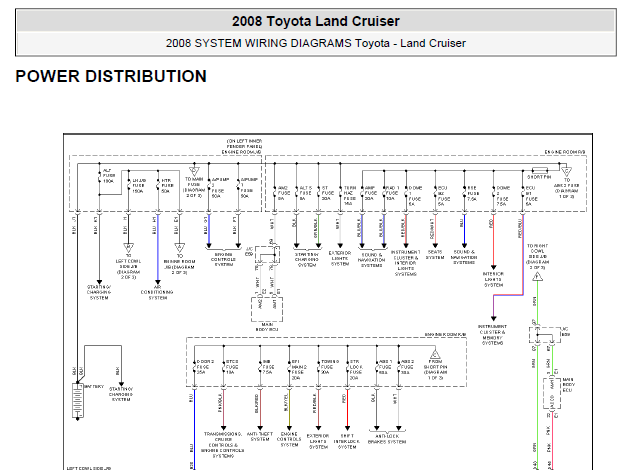Image resolution: width=620 pixels, height=470 pixels.
Task: Click the AMP fuse 30A label
Action: click(370, 193)
